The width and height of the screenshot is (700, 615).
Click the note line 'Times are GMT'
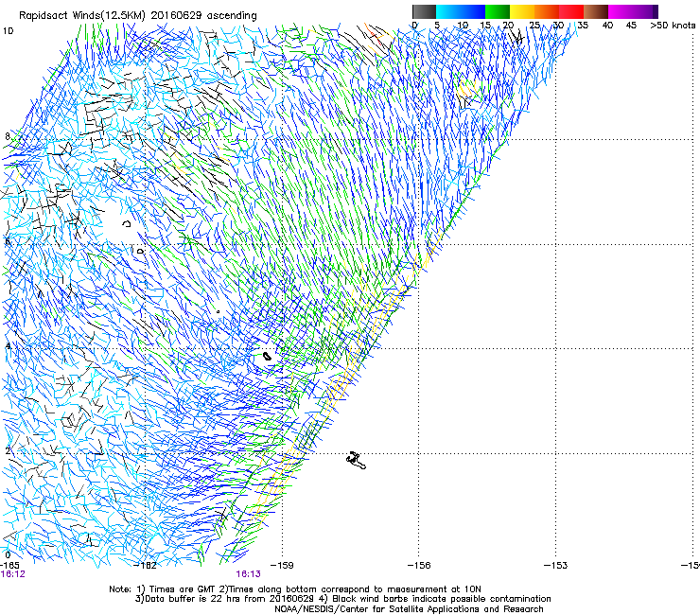tap(183, 589)
